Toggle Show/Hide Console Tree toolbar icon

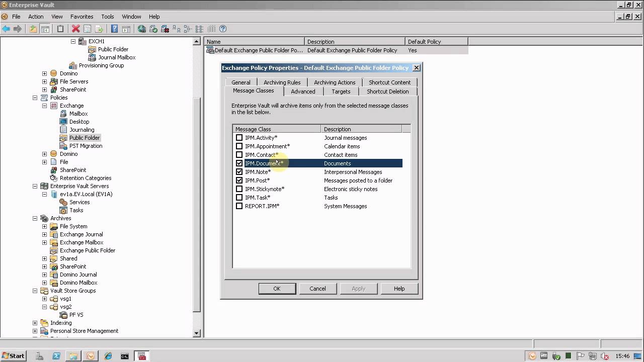(45, 29)
